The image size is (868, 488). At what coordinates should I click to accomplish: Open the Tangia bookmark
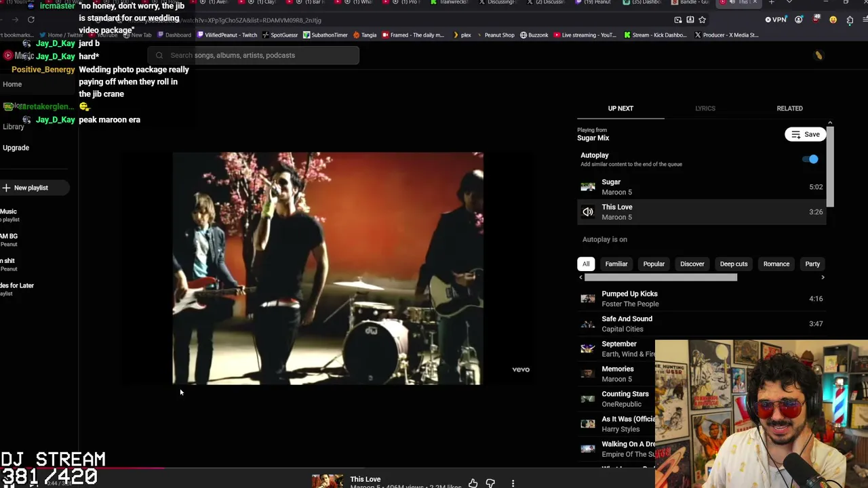365,35
